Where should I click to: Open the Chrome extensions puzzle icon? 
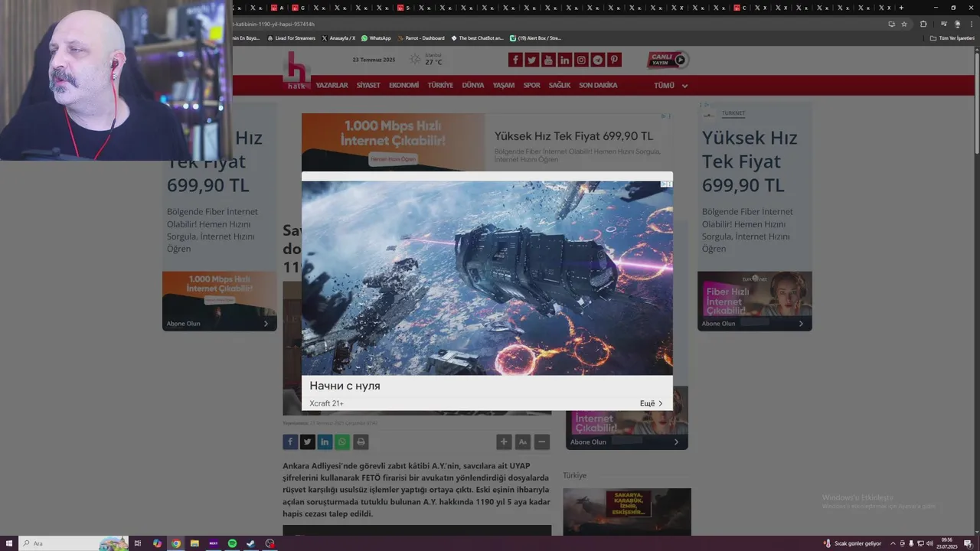[x=923, y=24]
